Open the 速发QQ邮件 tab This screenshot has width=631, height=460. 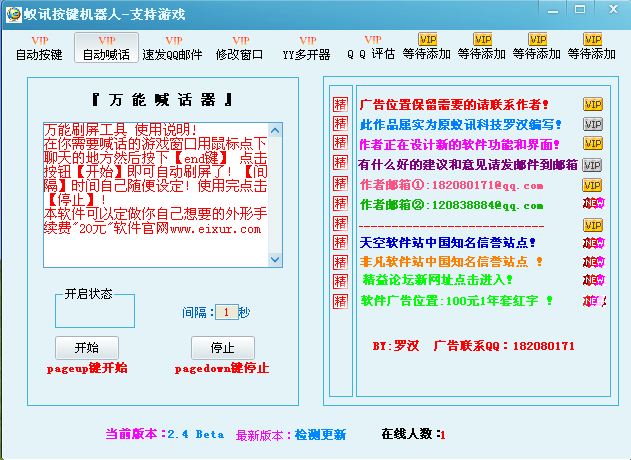pyautogui.click(x=173, y=48)
